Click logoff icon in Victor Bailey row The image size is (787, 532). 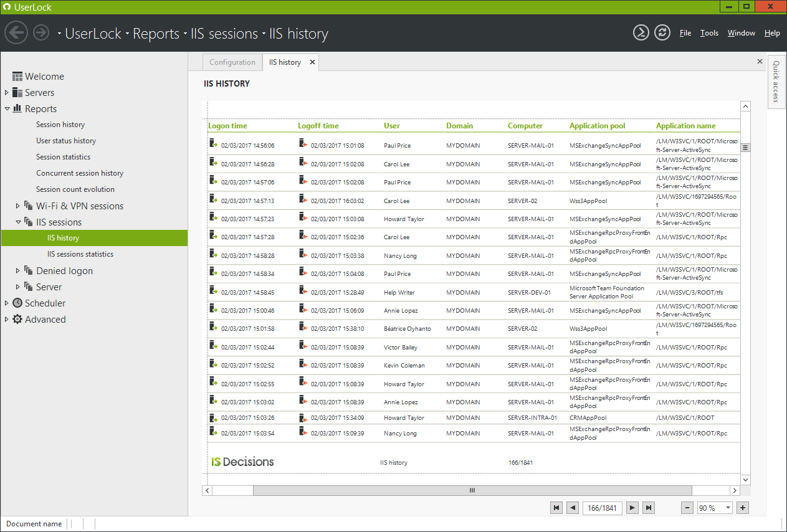click(303, 346)
